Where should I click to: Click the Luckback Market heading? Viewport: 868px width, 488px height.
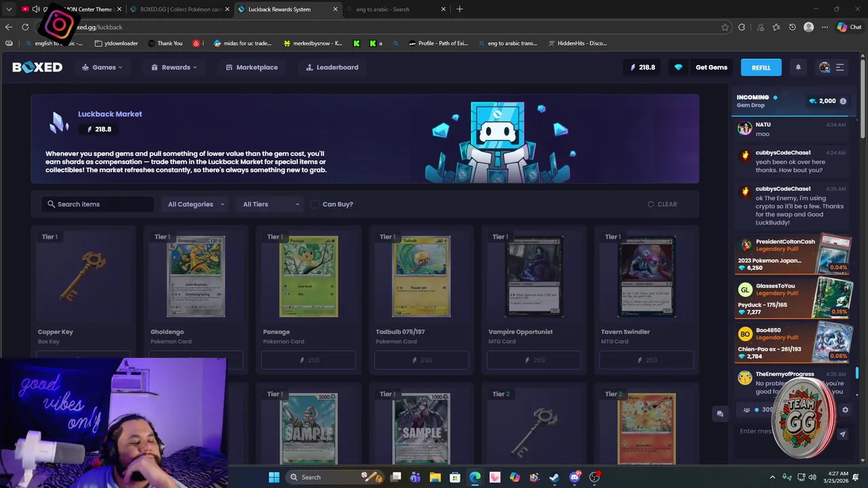pyautogui.click(x=110, y=114)
